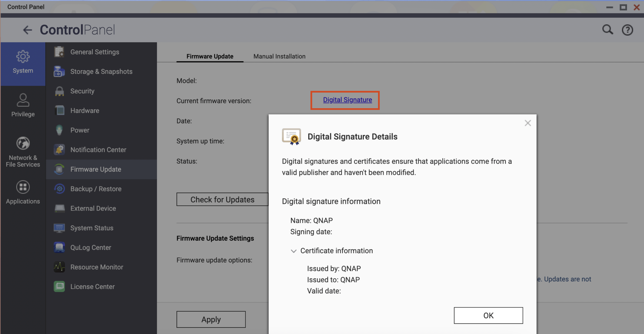This screenshot has height=334, width=644.
Task: Switch to the Manual Installation tab
Action: (279, 56)
